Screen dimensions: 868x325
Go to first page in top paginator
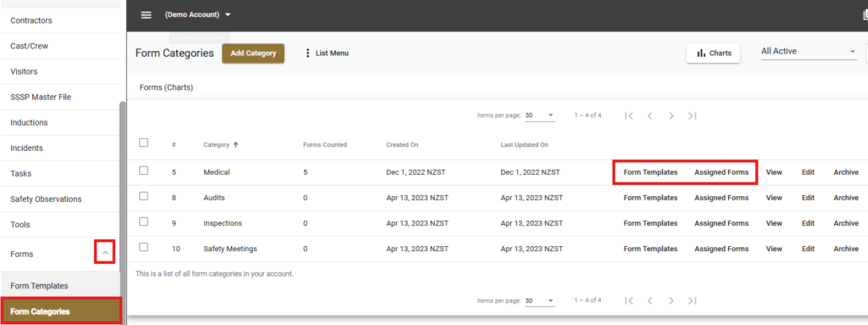tap(629, 115)
